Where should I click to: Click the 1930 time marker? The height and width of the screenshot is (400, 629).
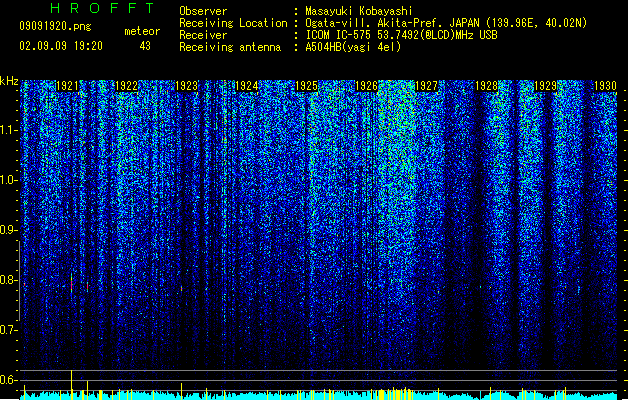[605, 86]
